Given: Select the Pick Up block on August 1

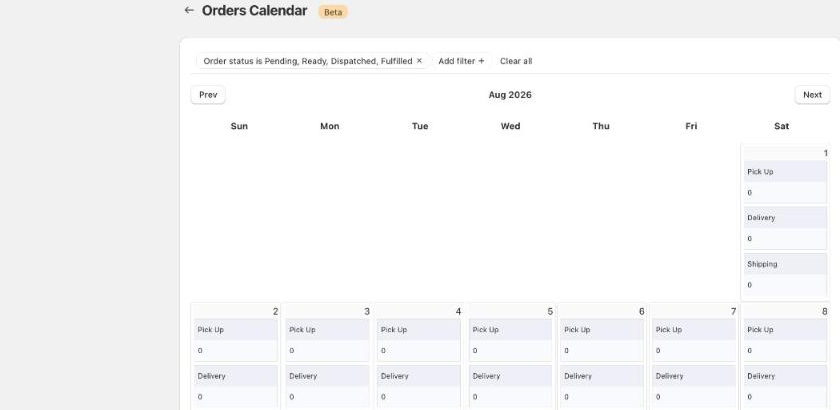Looking at the screenshot, I should pos(785,182).
